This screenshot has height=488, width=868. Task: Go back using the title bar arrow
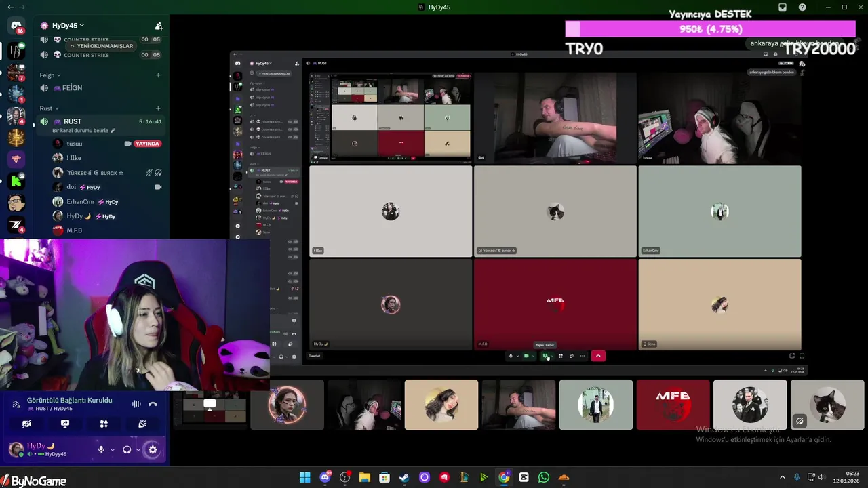(10, 7)
